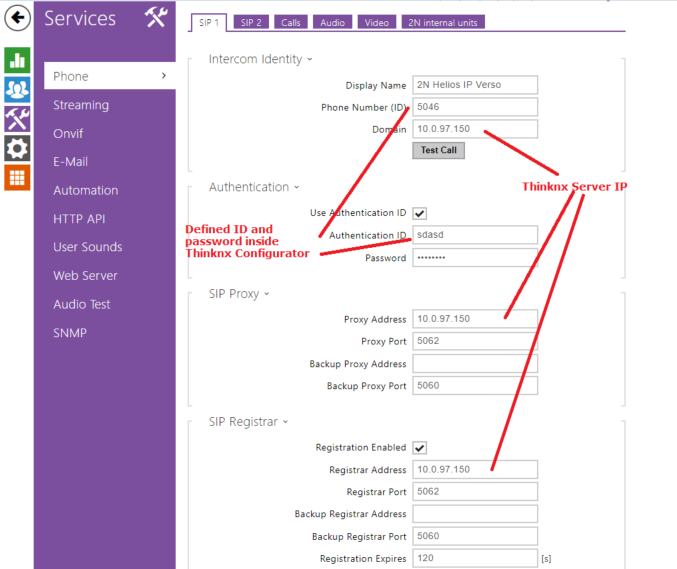This screenshot has height=569, width=677.
Task: Click the Proxy Port input field
Action: pos(474,341)
